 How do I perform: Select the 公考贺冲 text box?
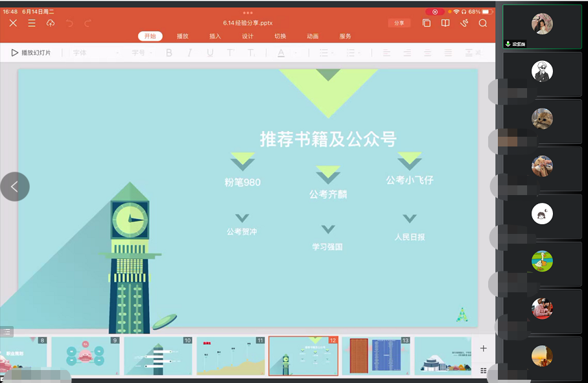[242, 231]
